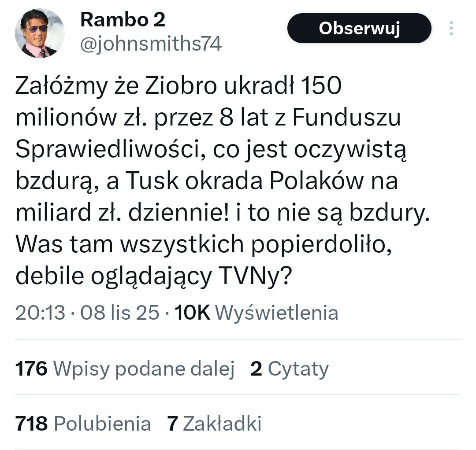The height and width of the screenshot is (450, 476).
Task: Click the word Załóżmy starting the post
Action: click(x=61, y=87)
